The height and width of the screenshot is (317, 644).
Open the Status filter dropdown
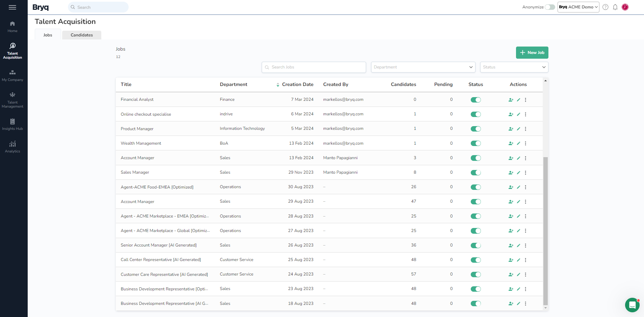pyautogui.click(x=514, y=67)
